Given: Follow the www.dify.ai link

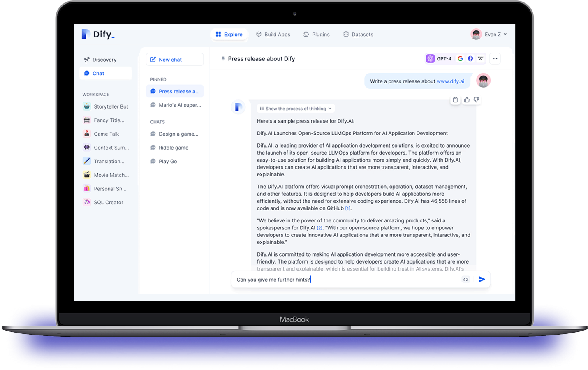Looking at the screenshot, I should pyautogui.click(x=450, y=81).
